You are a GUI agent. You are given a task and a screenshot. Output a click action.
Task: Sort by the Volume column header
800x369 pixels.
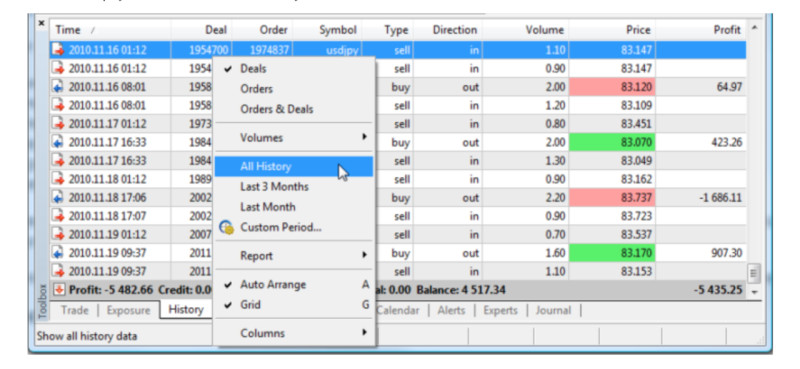click(526, 30)
